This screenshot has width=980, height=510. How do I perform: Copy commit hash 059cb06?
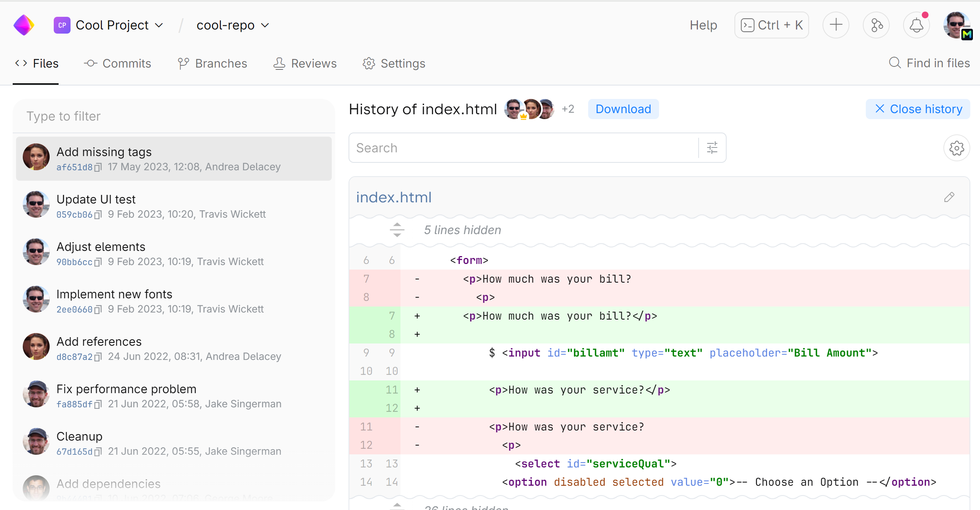tap(98, 215)
